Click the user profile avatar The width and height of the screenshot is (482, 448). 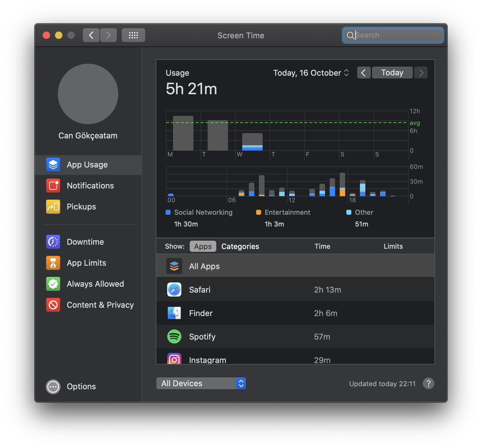[88, 94]
